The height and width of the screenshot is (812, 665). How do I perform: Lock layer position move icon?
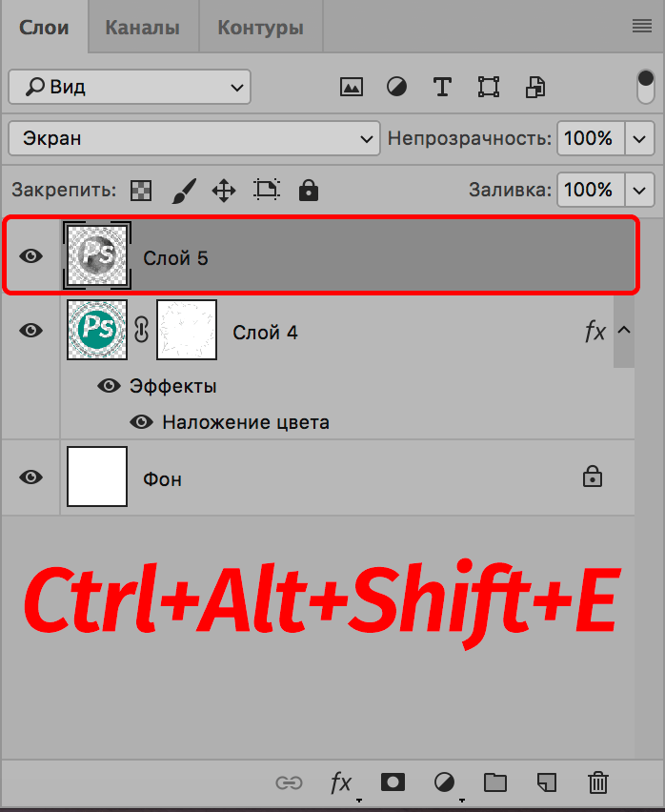coord(224,190)
